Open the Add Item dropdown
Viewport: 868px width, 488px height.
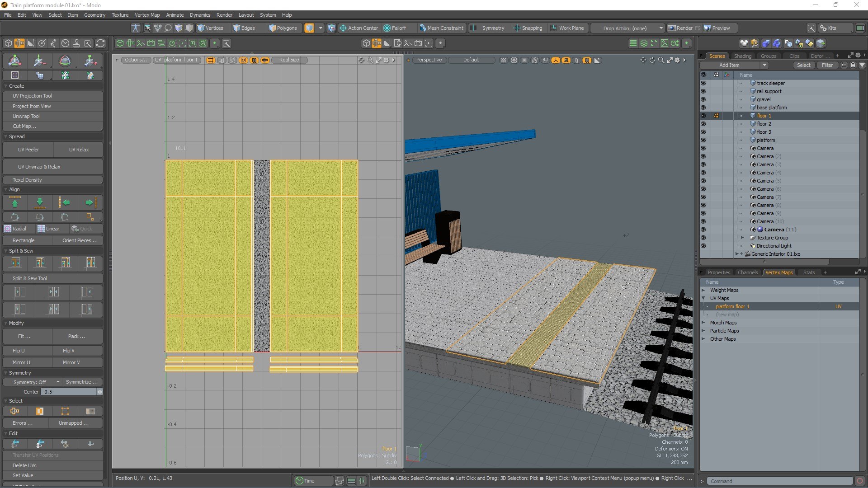click(734, 65)
